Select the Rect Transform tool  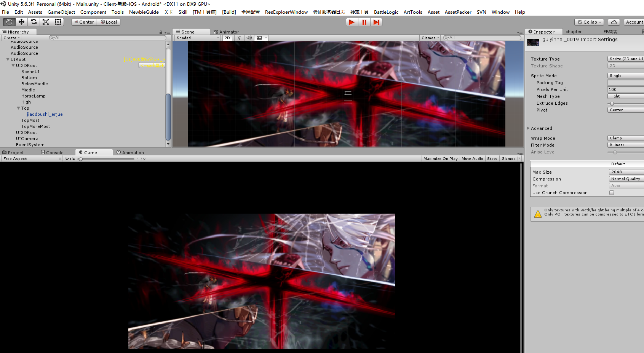[x=58, y=22]
